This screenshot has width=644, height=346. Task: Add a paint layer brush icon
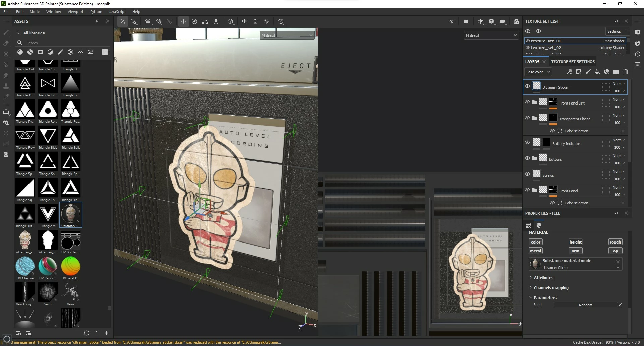click(588, 72)
